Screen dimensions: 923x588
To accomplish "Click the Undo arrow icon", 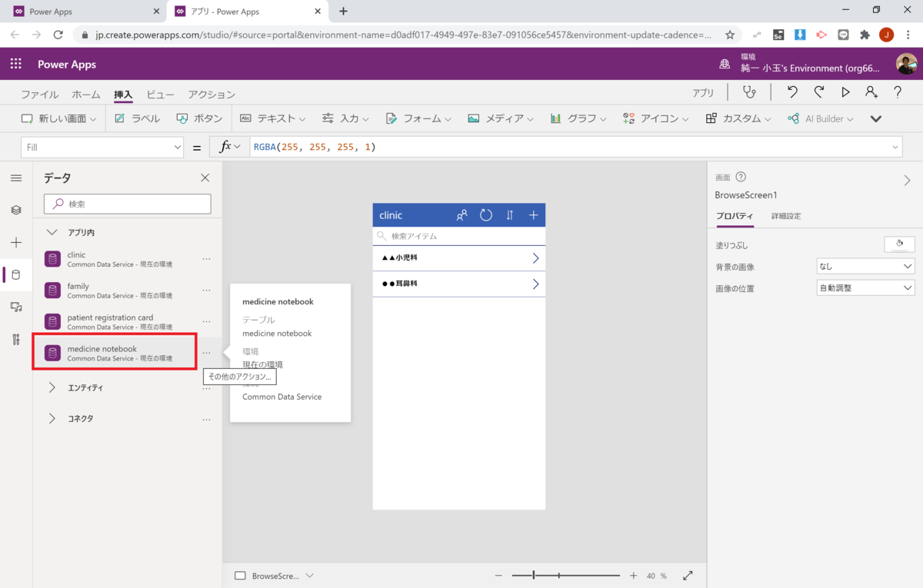I will point(792,92).
